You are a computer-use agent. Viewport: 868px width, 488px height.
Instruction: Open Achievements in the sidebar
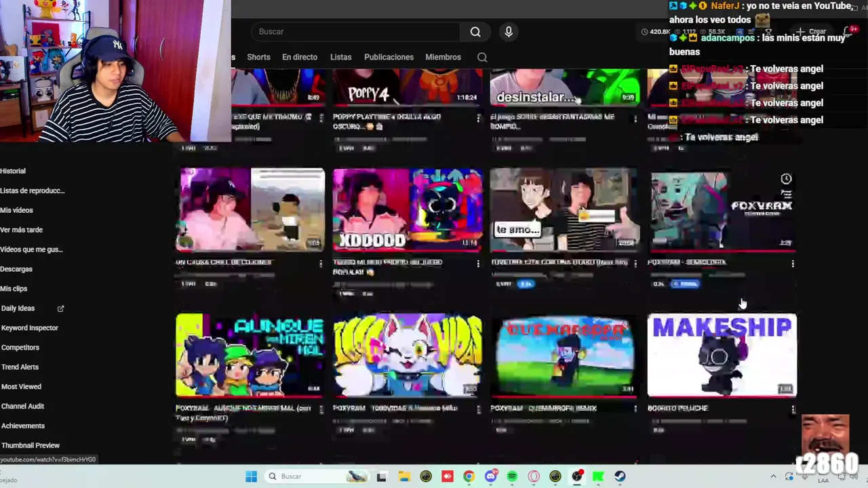pyautogui.click(x=23, y=426)
